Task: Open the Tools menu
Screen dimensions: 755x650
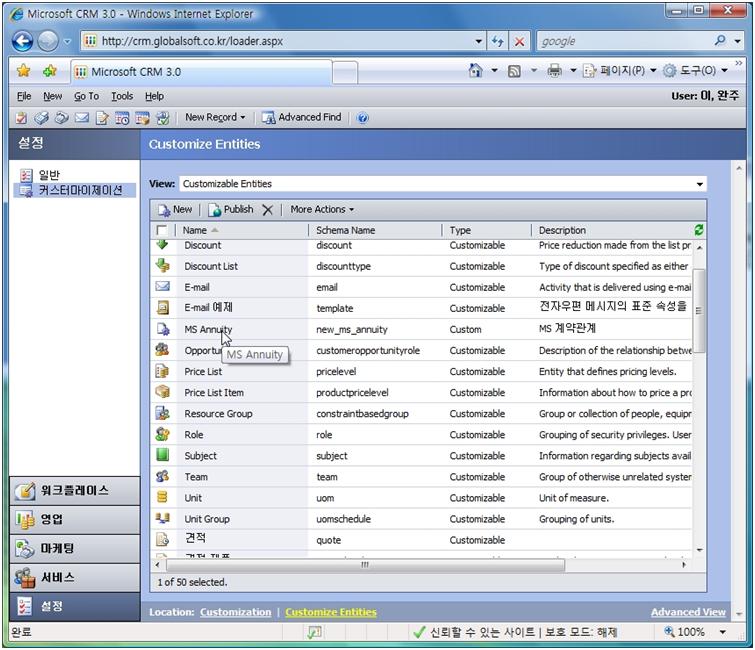Action: (x=122, y=96)
